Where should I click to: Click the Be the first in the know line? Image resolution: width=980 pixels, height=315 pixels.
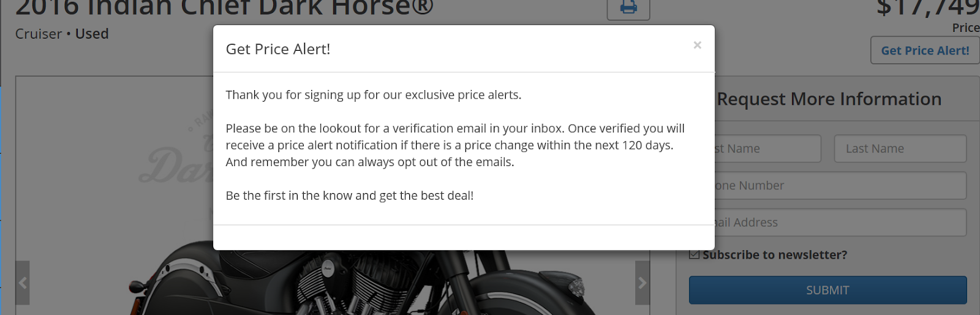click(350, 195)
